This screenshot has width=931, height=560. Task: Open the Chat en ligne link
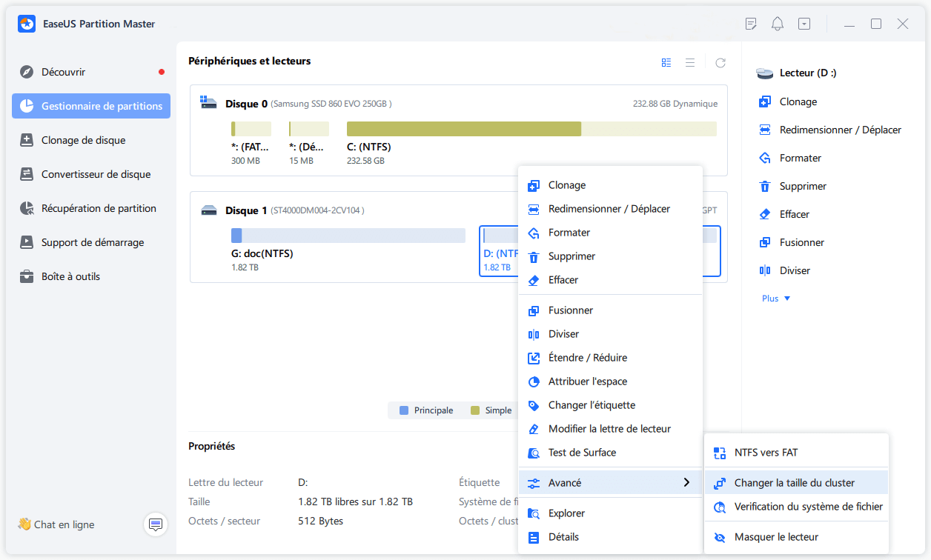(x=64, y=524)
